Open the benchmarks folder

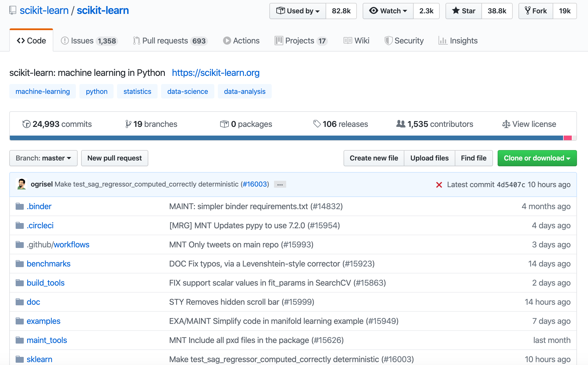point(49,264)
